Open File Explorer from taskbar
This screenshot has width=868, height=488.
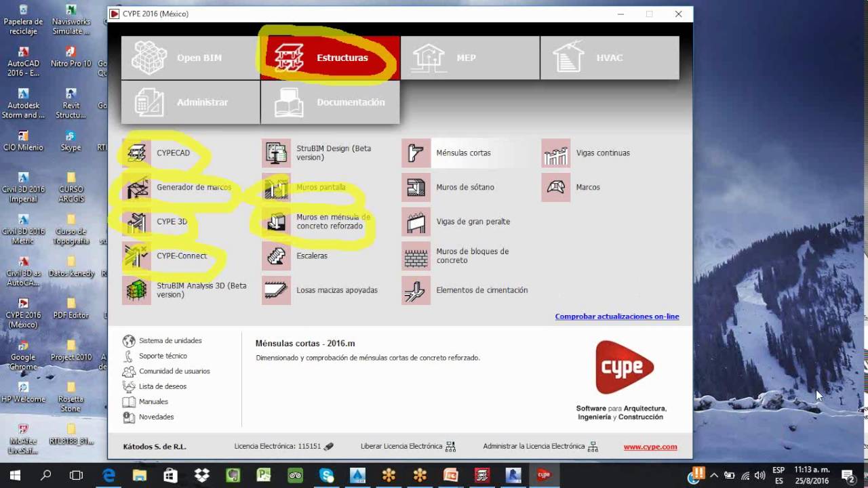point(140,475)
